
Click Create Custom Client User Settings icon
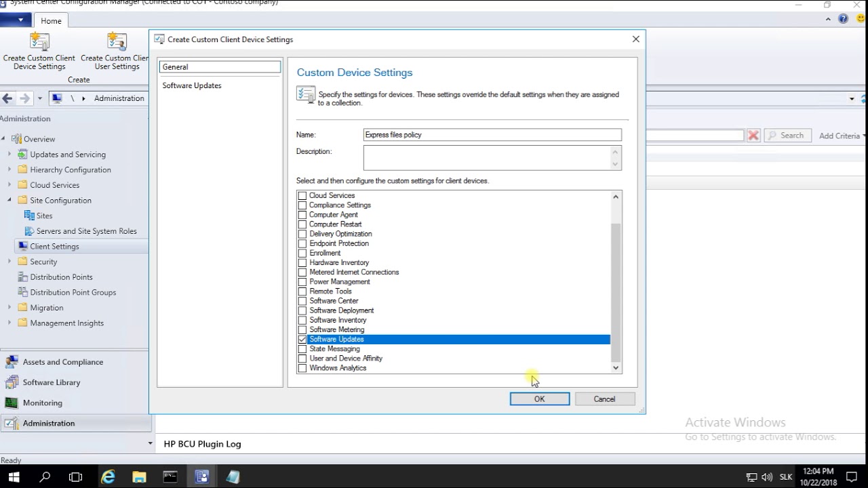[x=117, y=42]
